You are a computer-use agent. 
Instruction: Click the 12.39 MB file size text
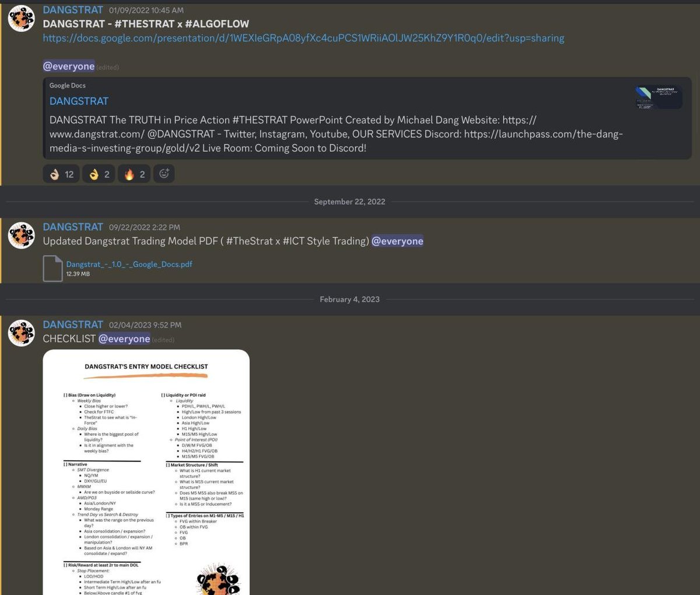(78, 274)
